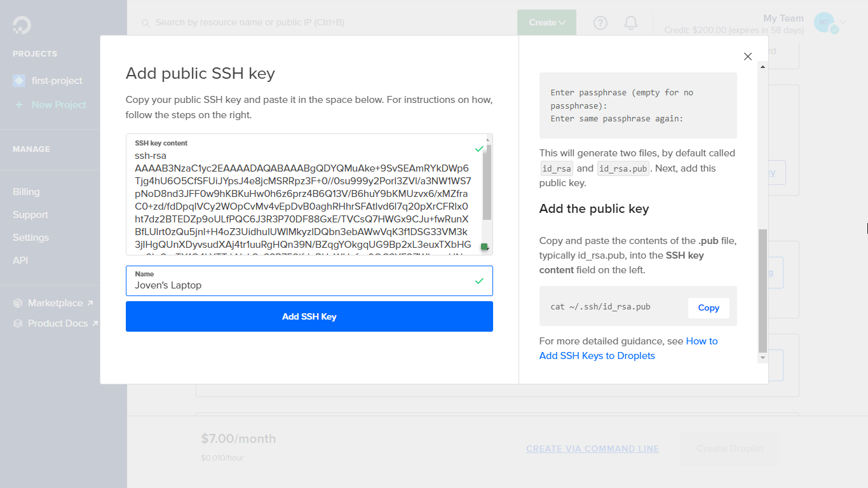Viewport: 868px width, 488px height.
Task: Close the Add public SSH key dialog
Action: [x=748, y=57]
